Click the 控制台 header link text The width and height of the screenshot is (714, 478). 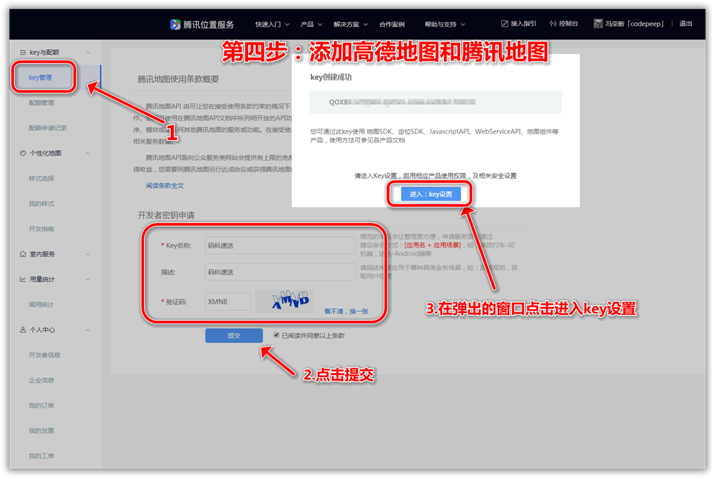[568, 24]
